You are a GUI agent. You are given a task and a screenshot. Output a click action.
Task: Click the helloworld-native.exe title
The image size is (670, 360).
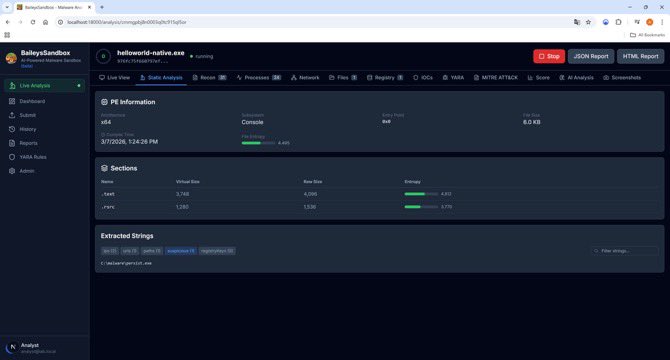tap(151, 53)
